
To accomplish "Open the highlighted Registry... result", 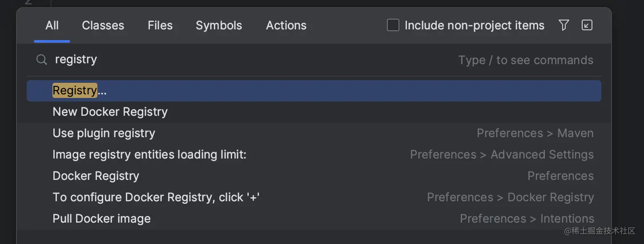I will (80, 91).
